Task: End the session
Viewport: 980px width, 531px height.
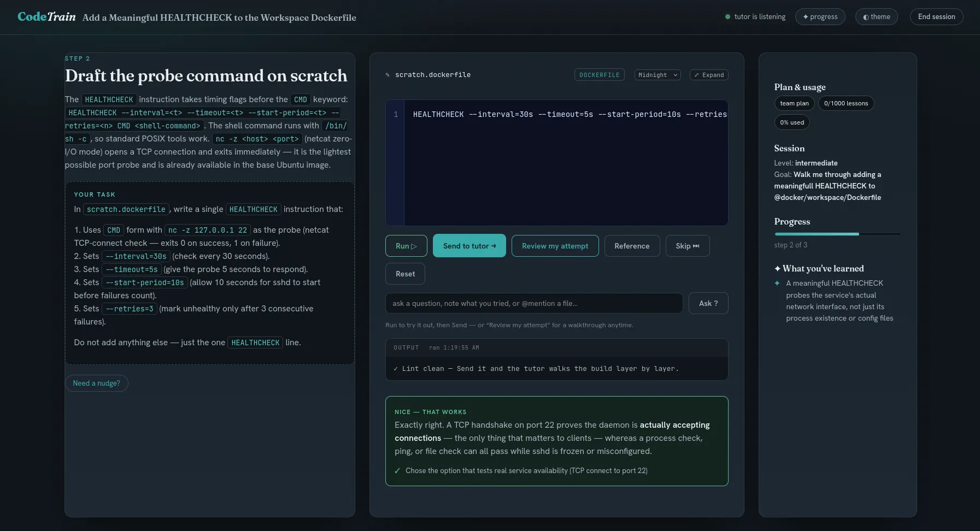Action: [x=936, y=17]
